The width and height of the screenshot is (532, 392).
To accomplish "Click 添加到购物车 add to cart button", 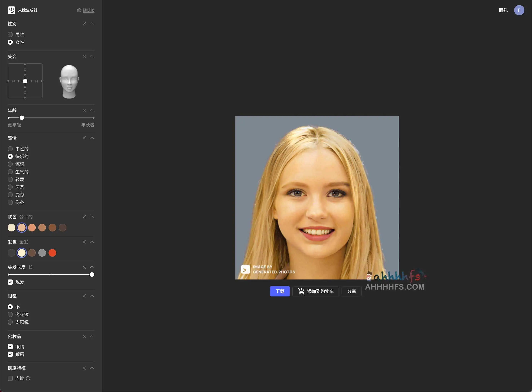I will tap(316, 291).
